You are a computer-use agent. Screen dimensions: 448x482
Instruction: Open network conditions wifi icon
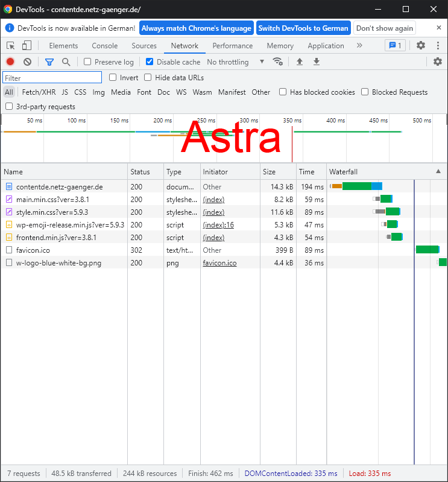pyautogui.click(x=278, y=62)
